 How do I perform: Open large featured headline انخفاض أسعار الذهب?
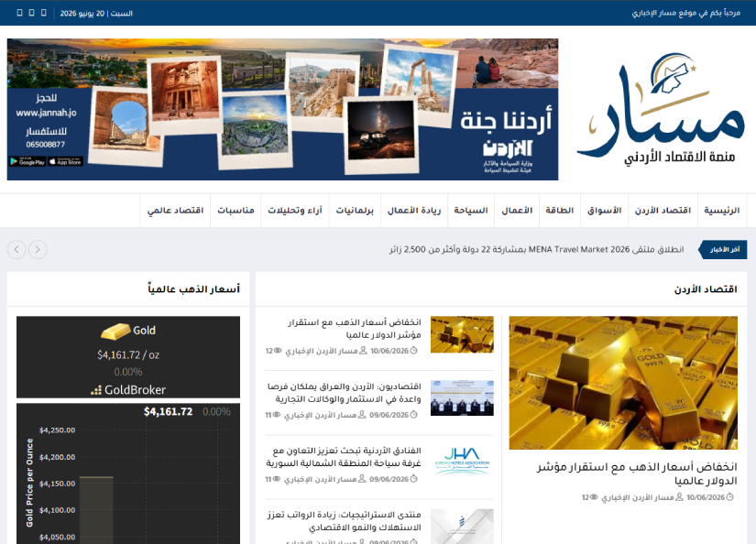pos(637,473)
